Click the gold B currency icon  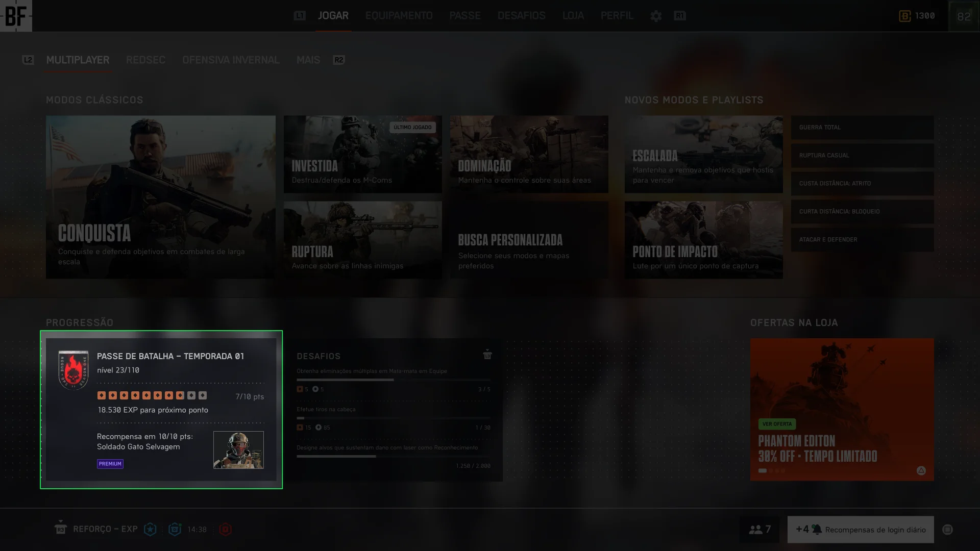click(x=904, y=16)
